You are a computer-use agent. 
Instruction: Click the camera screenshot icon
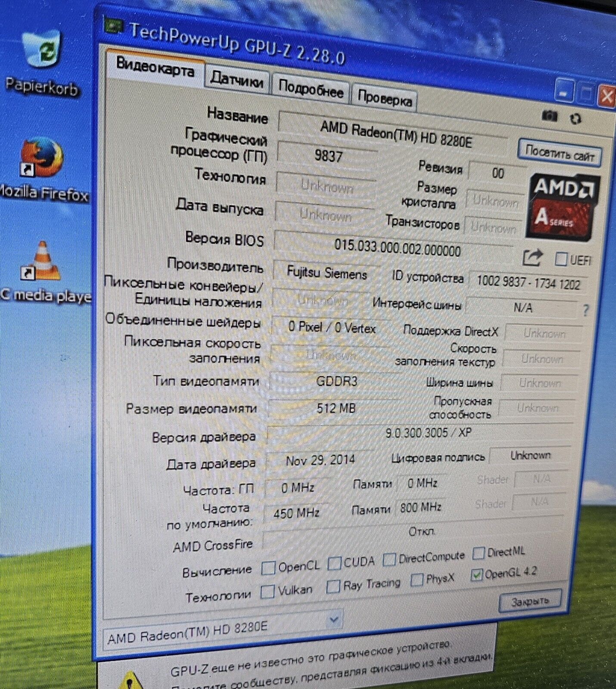[x=549, y=116]
